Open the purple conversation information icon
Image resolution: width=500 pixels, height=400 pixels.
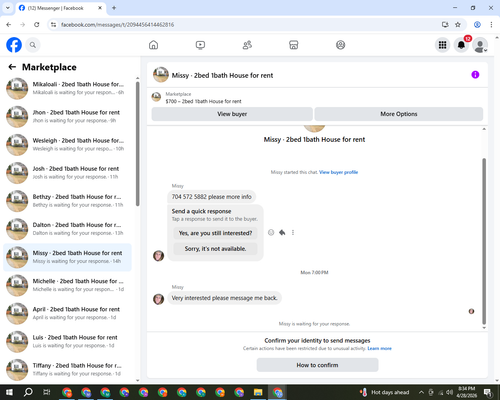coord(475,75)
